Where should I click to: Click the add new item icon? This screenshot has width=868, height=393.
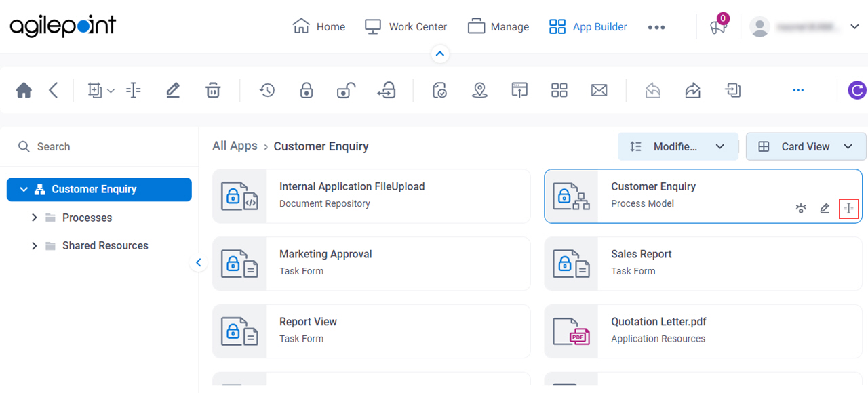95,90
